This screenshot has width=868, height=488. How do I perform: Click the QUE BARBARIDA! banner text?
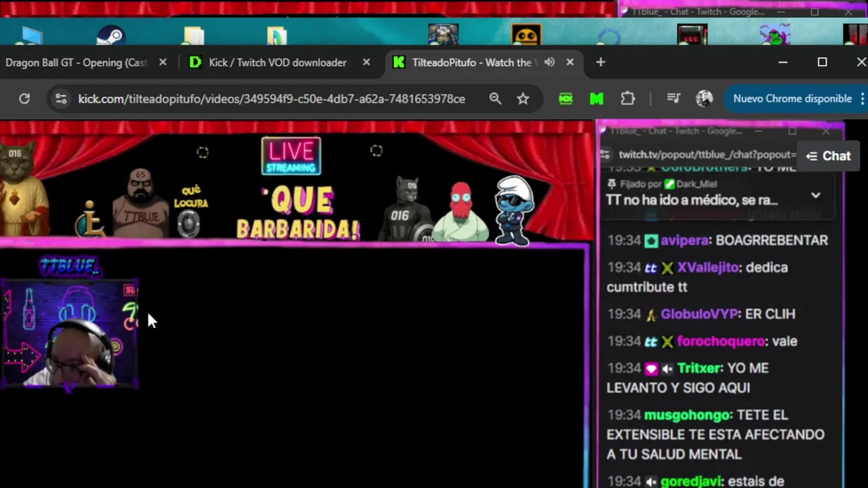298,213
